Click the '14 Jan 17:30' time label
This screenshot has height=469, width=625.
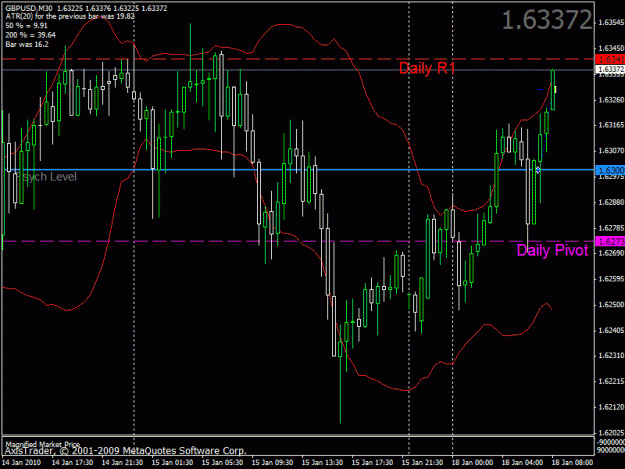tap(72, 462)
